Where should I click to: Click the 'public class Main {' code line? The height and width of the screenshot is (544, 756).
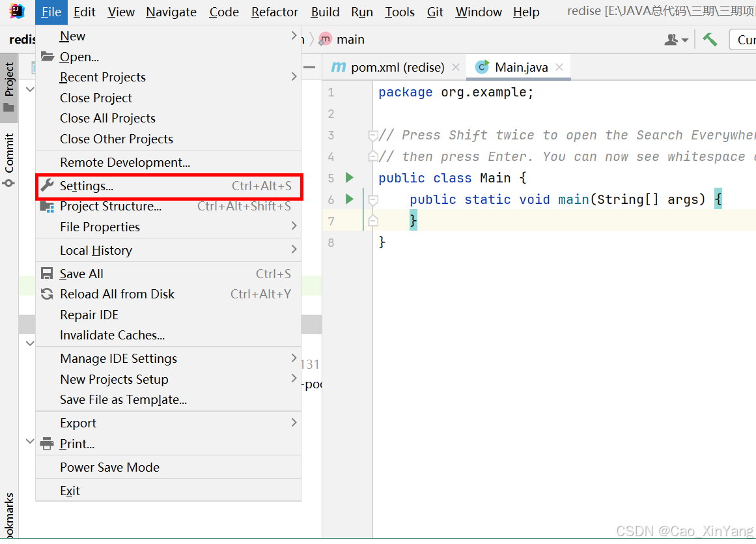tap(453, 178)
